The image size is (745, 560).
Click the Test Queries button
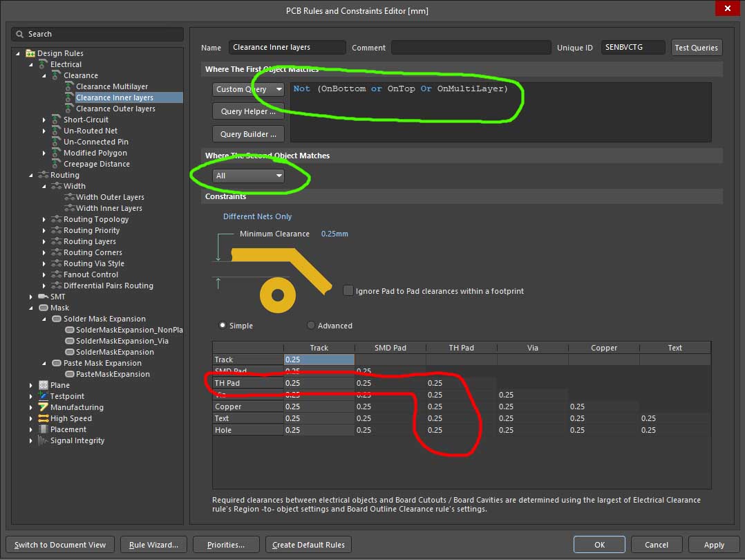point(696,48)
